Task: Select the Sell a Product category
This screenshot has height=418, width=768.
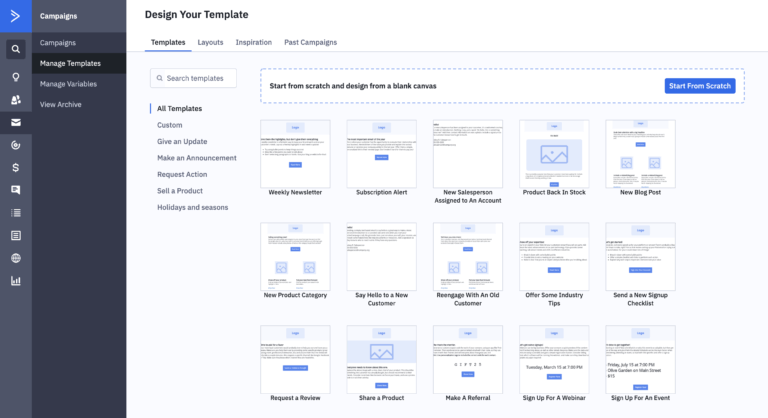Action: point(180,191)
